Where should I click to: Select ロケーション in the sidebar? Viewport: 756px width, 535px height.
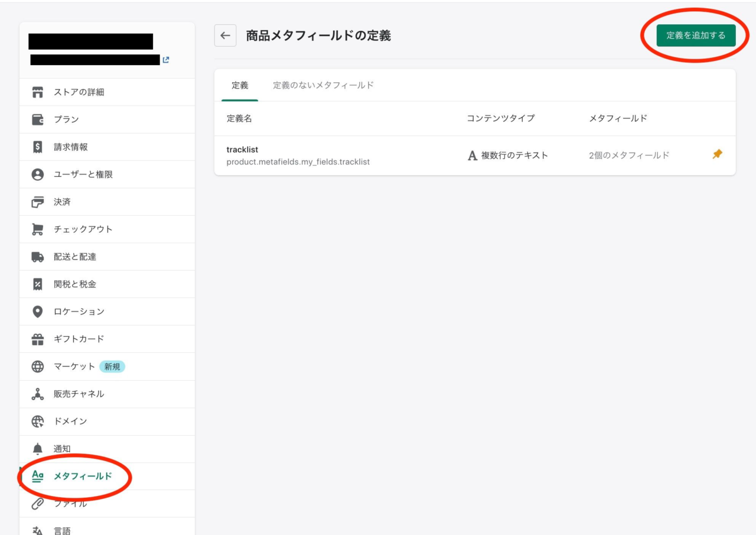[x=107, y=312]
